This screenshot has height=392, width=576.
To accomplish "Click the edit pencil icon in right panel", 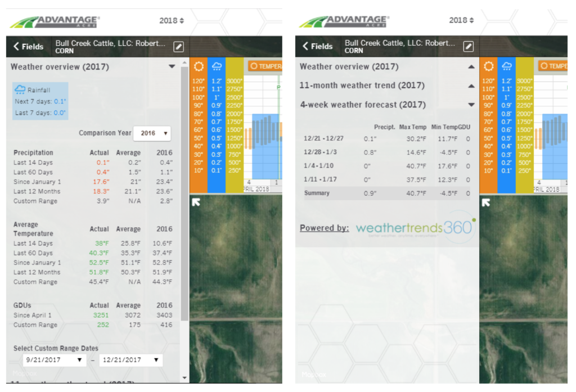I will 468,47.
